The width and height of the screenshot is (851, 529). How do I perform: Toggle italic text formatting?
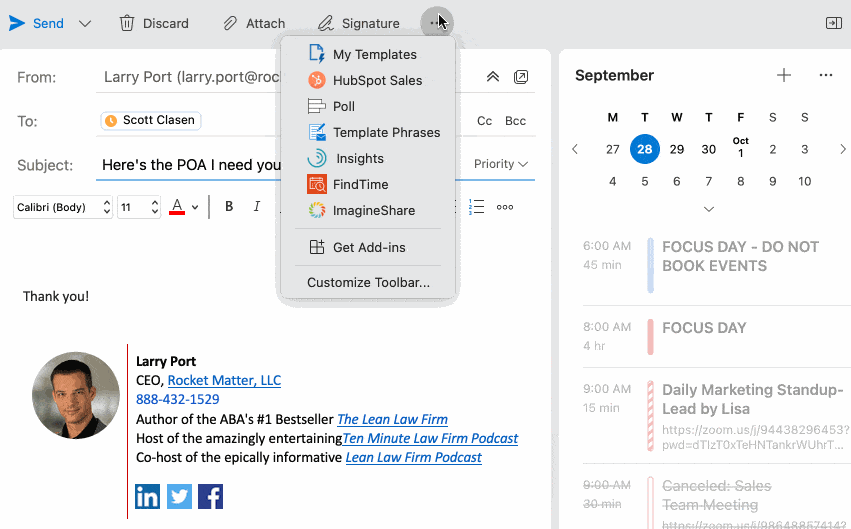click(x=257, y=207)
